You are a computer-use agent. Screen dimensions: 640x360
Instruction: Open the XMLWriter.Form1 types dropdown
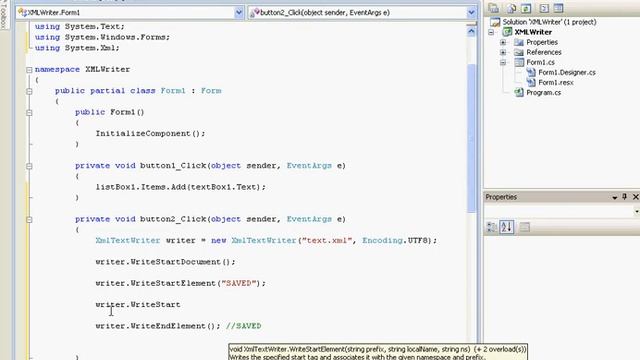[x=239, y=13]
